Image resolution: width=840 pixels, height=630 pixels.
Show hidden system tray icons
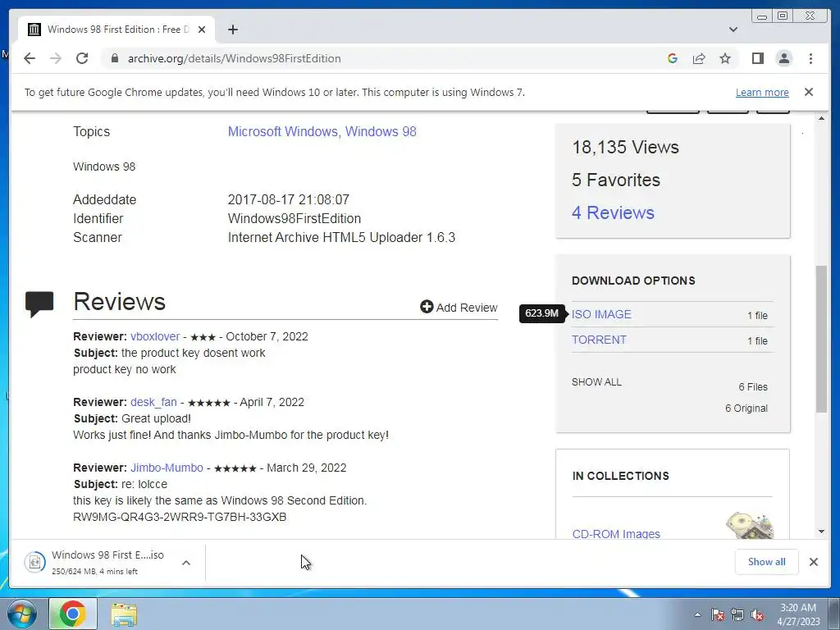[x=697, y=615]
